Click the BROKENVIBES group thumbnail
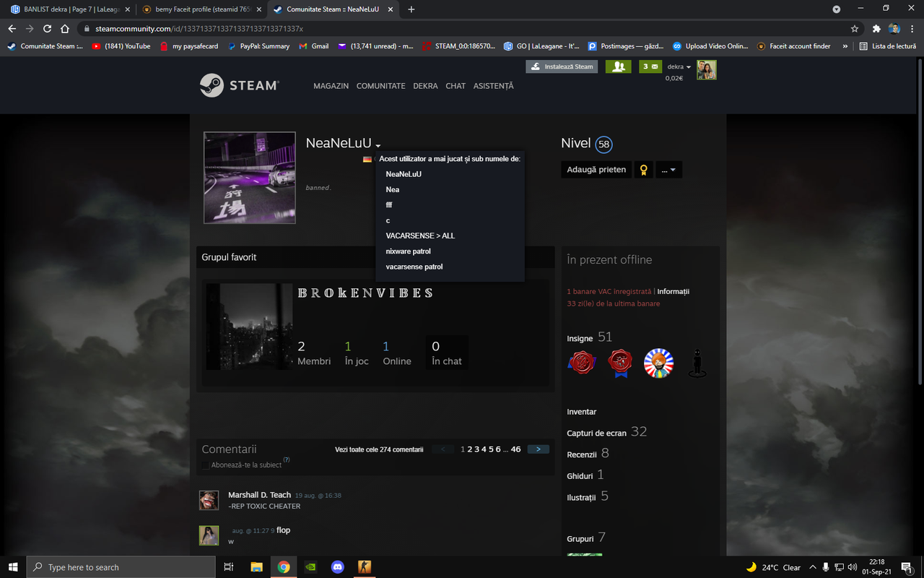The height and width of the screenshot is (578, 924). (x=250, y=327)
